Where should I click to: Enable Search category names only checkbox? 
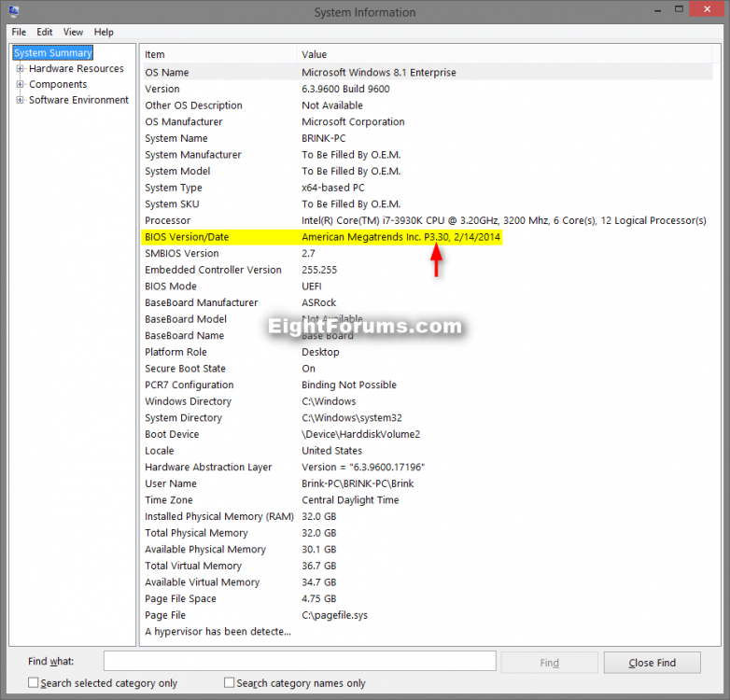(x=229, y=683)
